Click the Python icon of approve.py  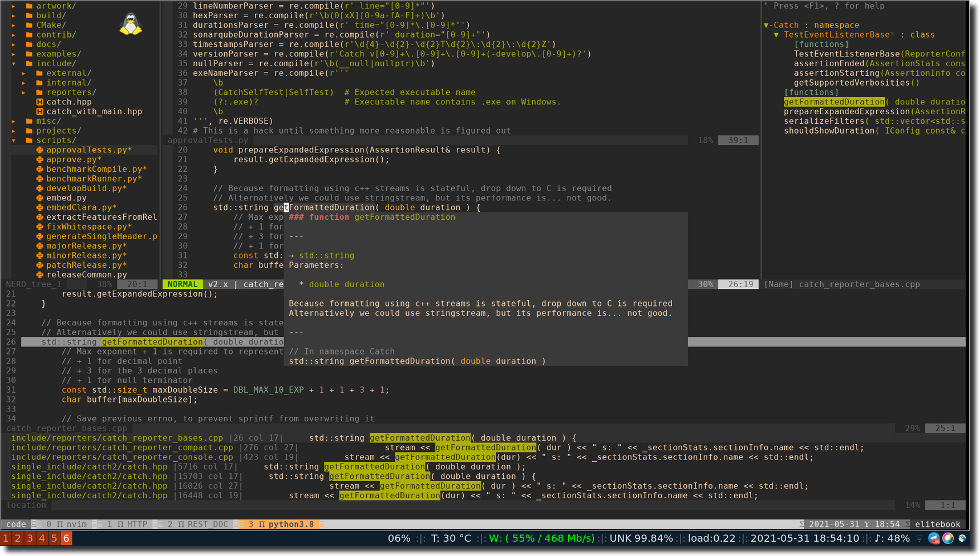click(39, 159)
